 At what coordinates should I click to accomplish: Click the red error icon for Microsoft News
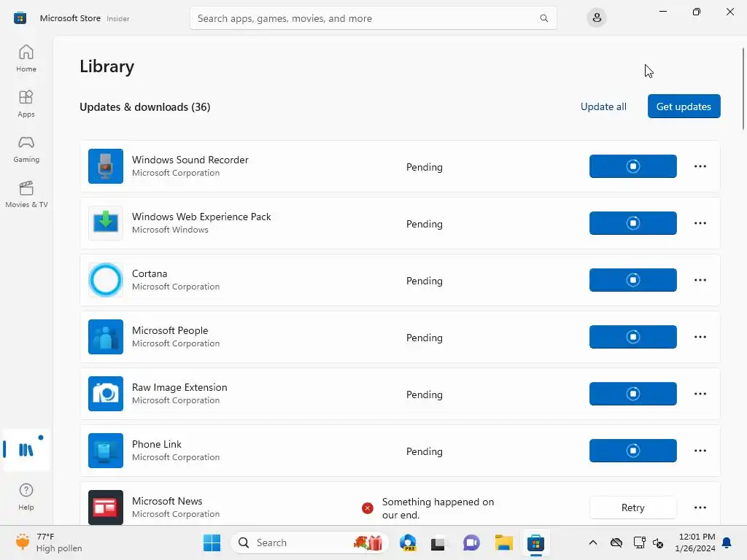tap(368, 508)
